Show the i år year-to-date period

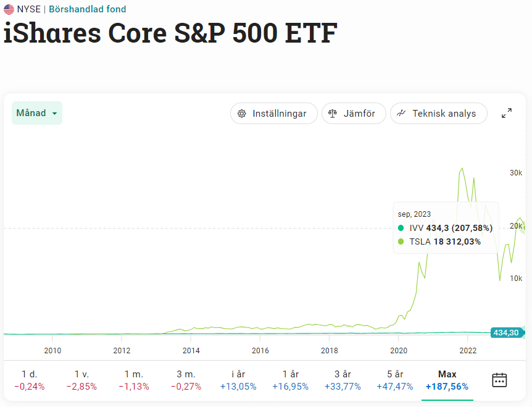(238, 380)
